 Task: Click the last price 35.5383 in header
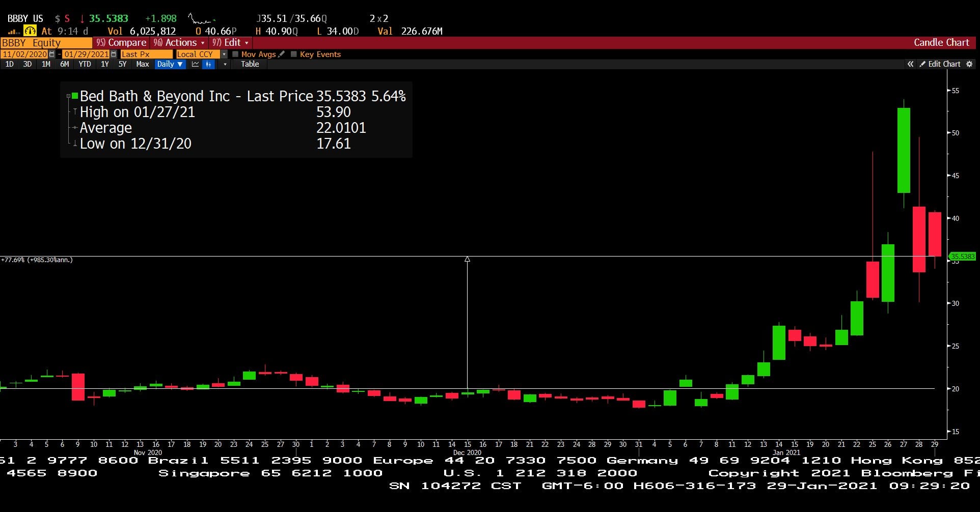click(x=108, y=19)
